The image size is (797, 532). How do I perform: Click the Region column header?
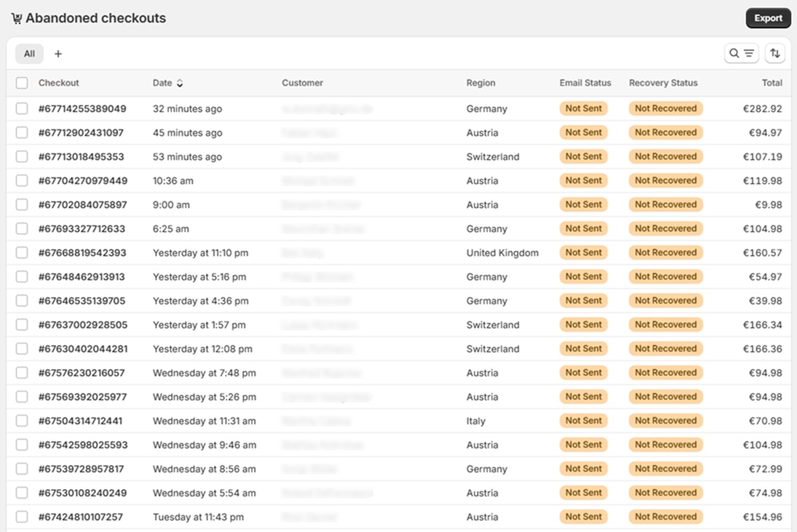click(480, 83)
